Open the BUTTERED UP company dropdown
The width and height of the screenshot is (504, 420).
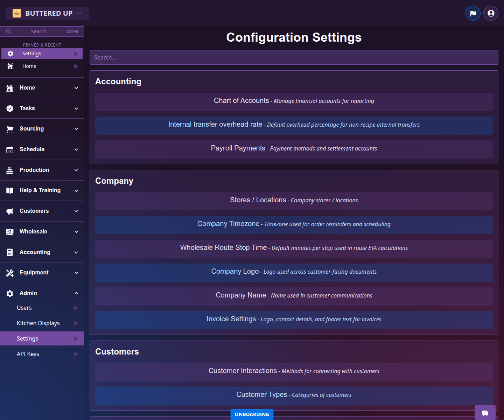coord(47,13)
